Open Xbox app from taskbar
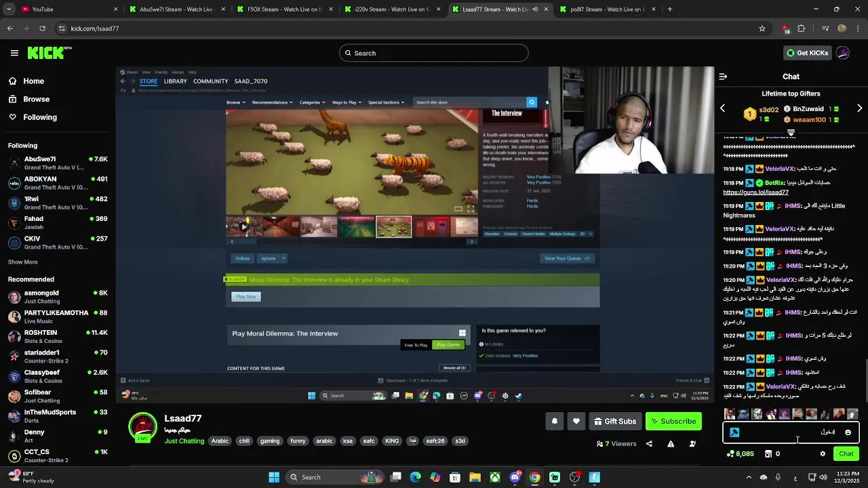 [495, 477]
